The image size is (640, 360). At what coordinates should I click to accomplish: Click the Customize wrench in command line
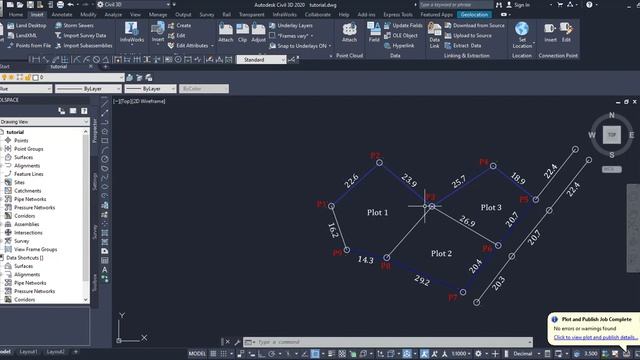237,342
